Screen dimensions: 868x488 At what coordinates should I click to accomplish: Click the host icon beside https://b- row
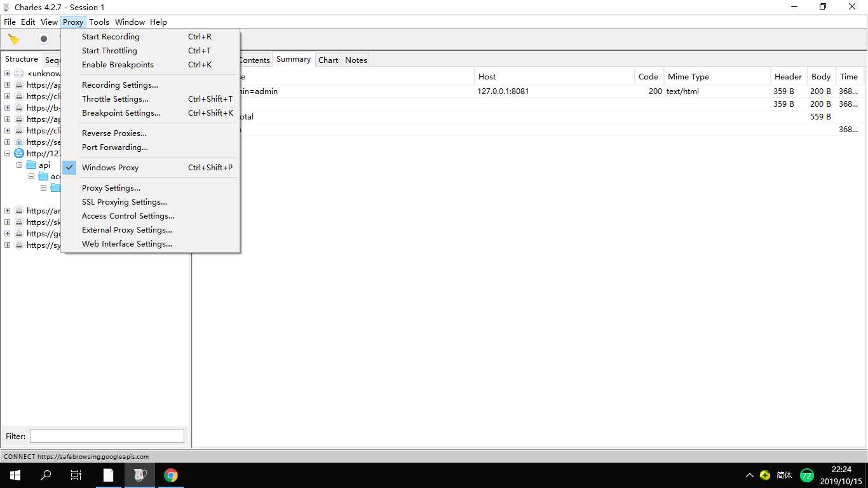[x=19, y=107]
